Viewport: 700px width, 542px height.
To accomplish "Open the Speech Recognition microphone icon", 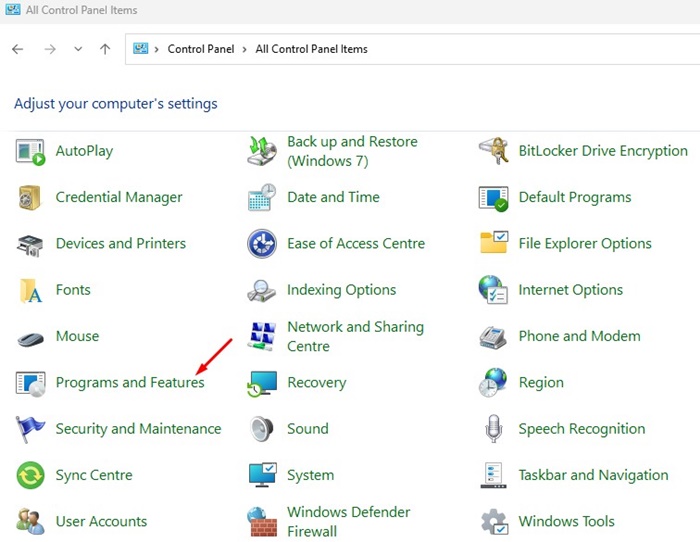I will coord(493,429).
